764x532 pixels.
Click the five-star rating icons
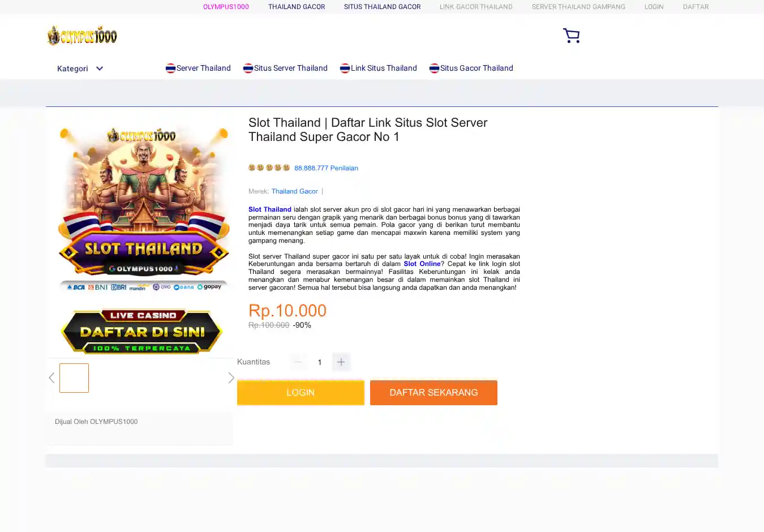269,168
